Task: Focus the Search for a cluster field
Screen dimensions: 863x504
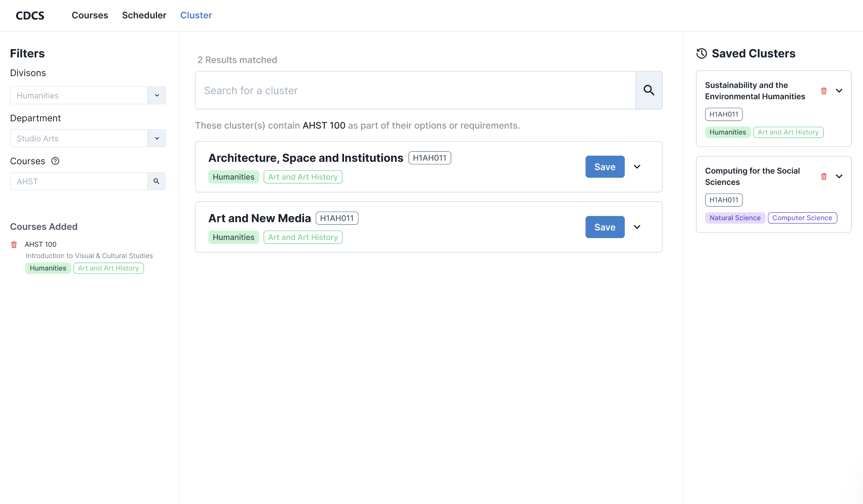Action: [416, 90]
